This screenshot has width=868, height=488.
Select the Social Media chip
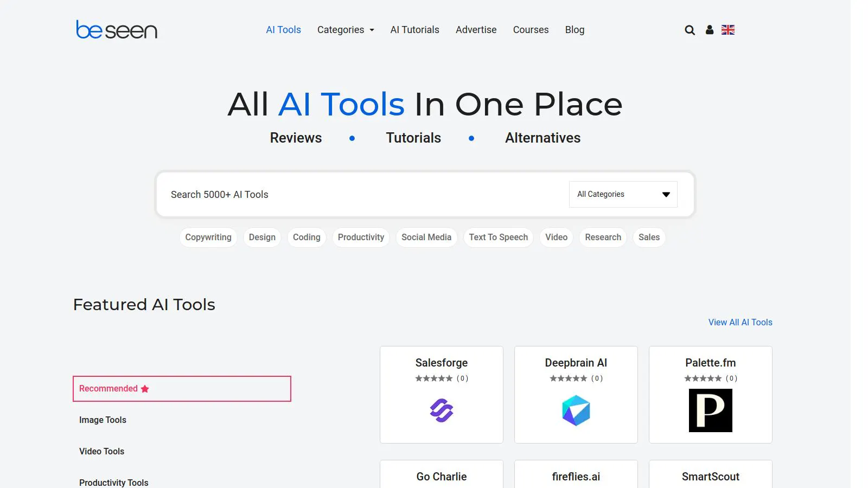[426, 237]
